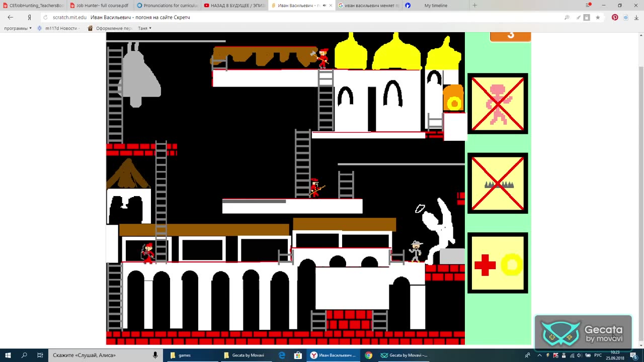The height and width of the screenshot is (362, 644).
Task: Click the protect lock icon in address bar
Action: click(x=587, y=17)
